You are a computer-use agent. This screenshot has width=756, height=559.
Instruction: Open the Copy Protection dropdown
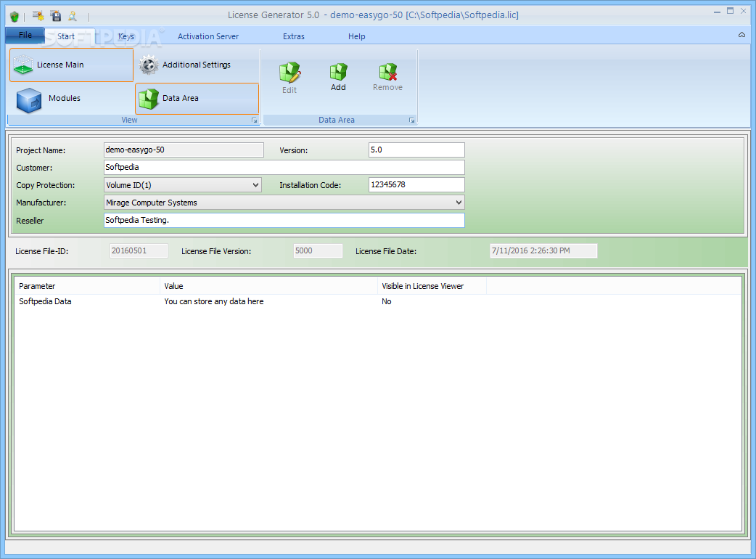pyautogui.click(x=183, y=184)
